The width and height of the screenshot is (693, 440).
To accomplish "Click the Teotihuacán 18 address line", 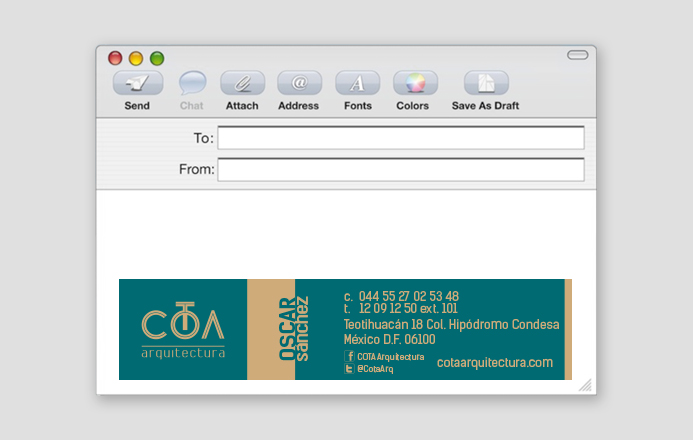I will click(451, 325).
